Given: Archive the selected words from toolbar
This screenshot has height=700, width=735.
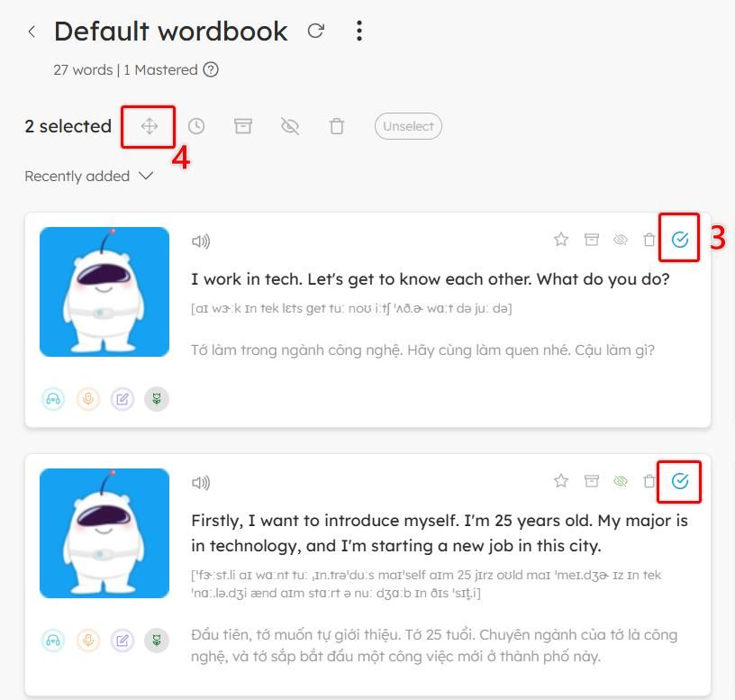Looking at the screenshot, I should [x=243, y=126].
